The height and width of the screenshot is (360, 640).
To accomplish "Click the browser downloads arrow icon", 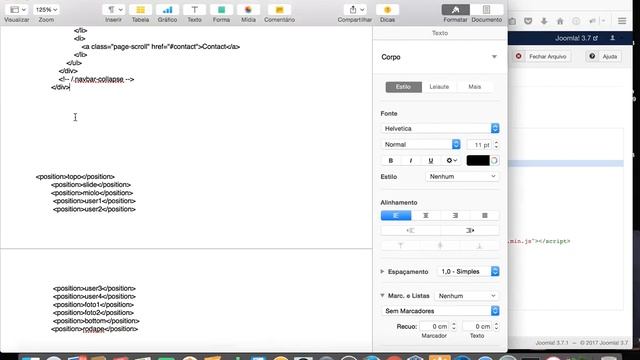I will pyautogui.click(x=544, y=21).
